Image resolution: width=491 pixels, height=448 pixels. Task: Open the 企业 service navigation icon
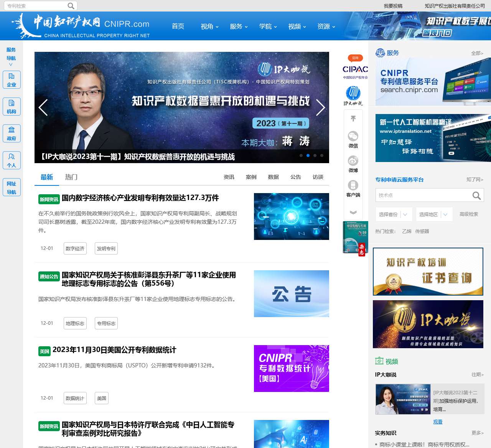pos(12,79)
